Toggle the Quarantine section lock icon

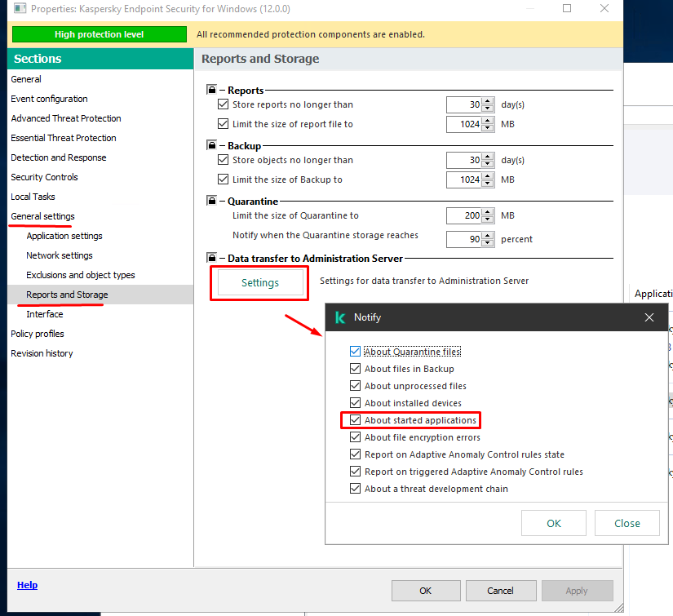pos(211,201)
